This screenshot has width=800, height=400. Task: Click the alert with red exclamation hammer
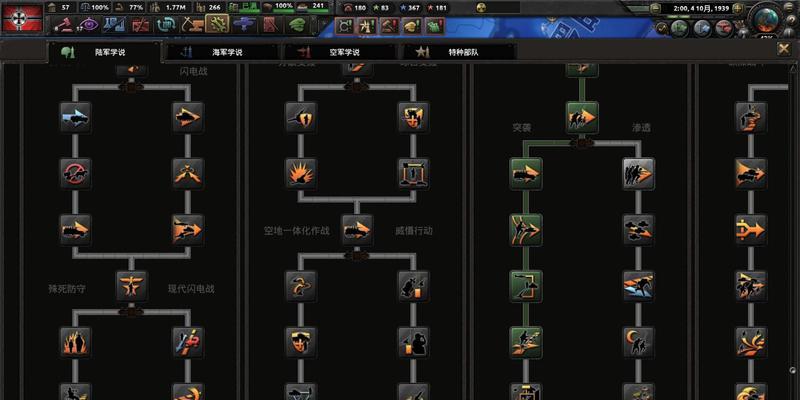point(389,24)
